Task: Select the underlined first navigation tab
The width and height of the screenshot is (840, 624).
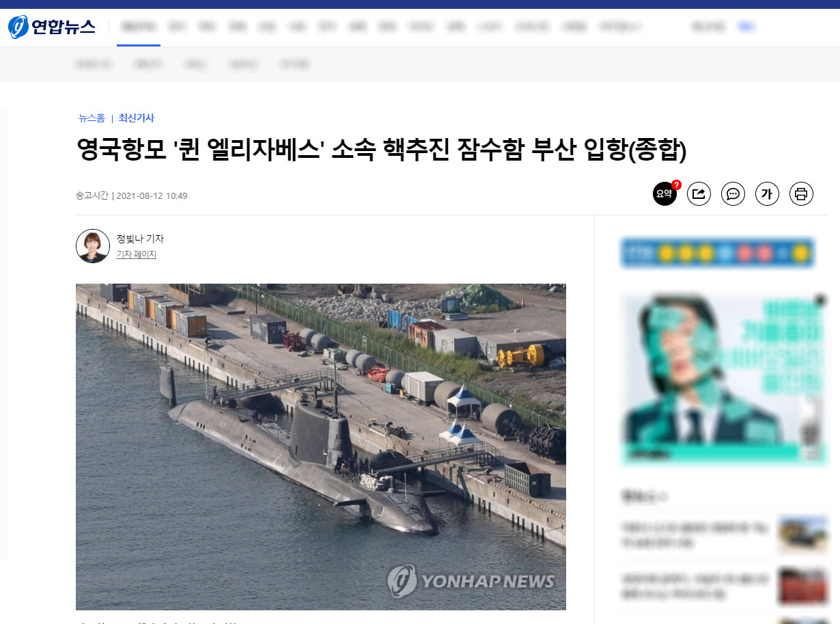Action: [139, 27]
